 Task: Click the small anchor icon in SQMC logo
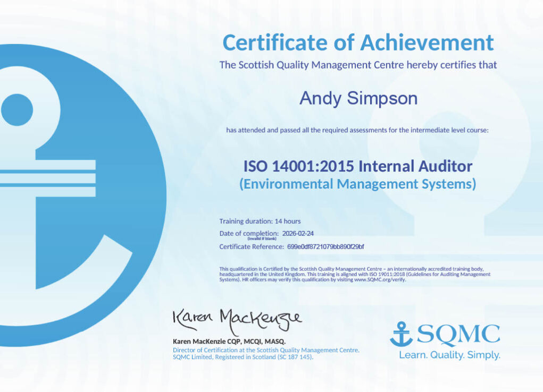[401, 334]
